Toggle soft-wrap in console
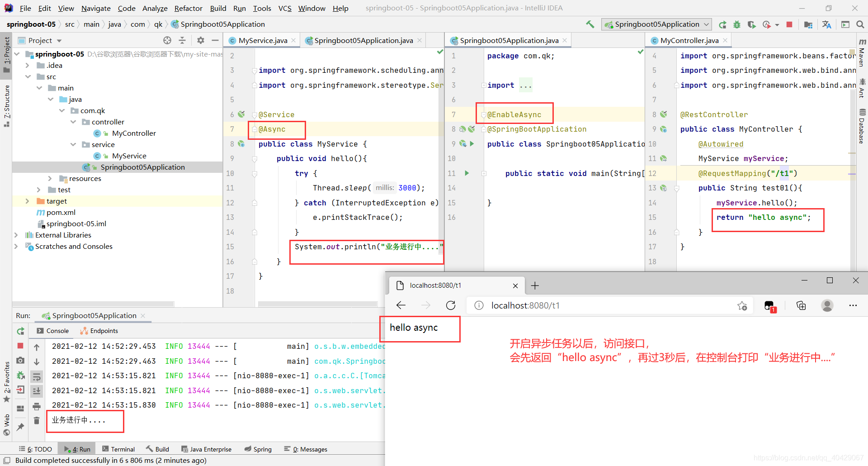Image resolution: width=868 pixels, height=466 pixels. 37,376
